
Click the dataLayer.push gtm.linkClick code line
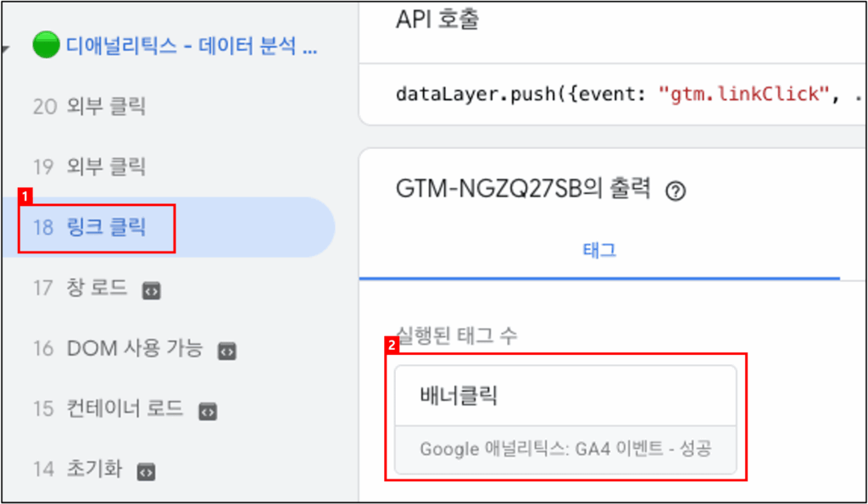coord(628,95)
